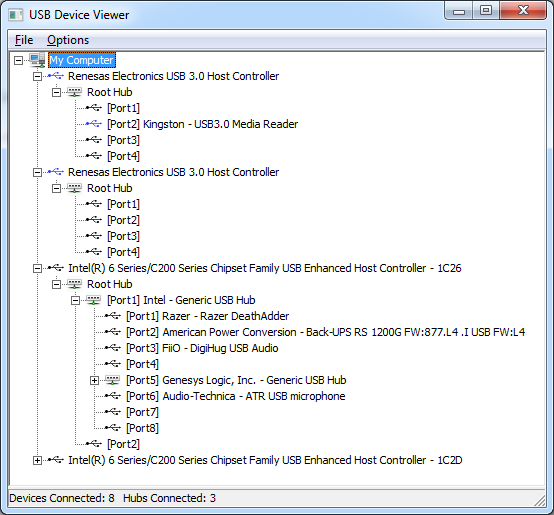The height and width of the screenshot is (515, 554).
Task: Click the USB icon of Intel 1C2D controller
Action: [56, 460]
